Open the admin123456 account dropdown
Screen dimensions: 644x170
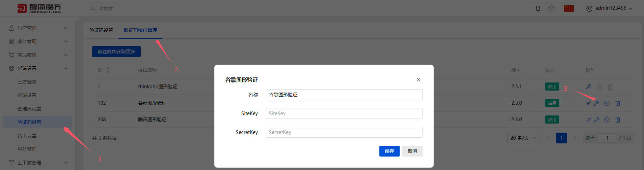pos(609,8)
